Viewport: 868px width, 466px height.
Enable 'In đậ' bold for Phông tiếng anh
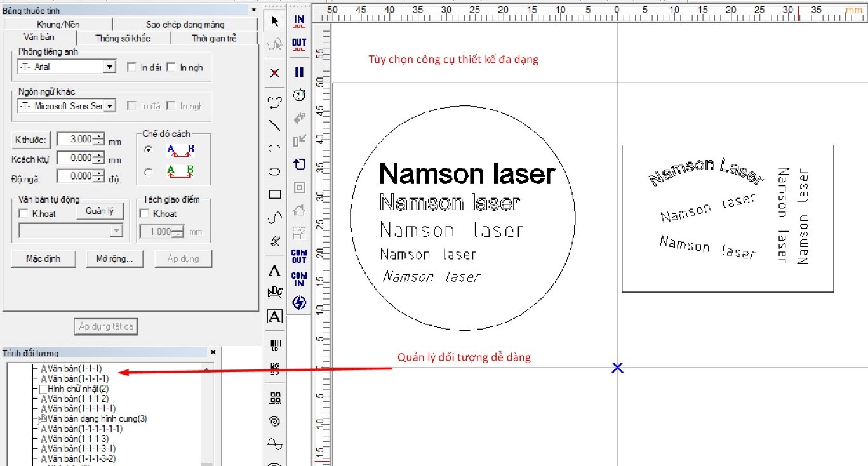tap(131, 67)
